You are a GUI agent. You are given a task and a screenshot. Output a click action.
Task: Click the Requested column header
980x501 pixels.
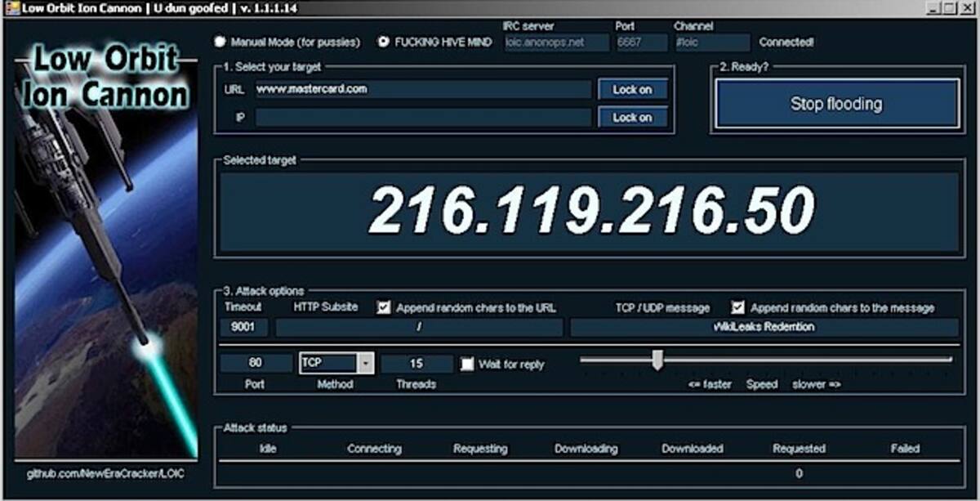[x=799, y=449]
